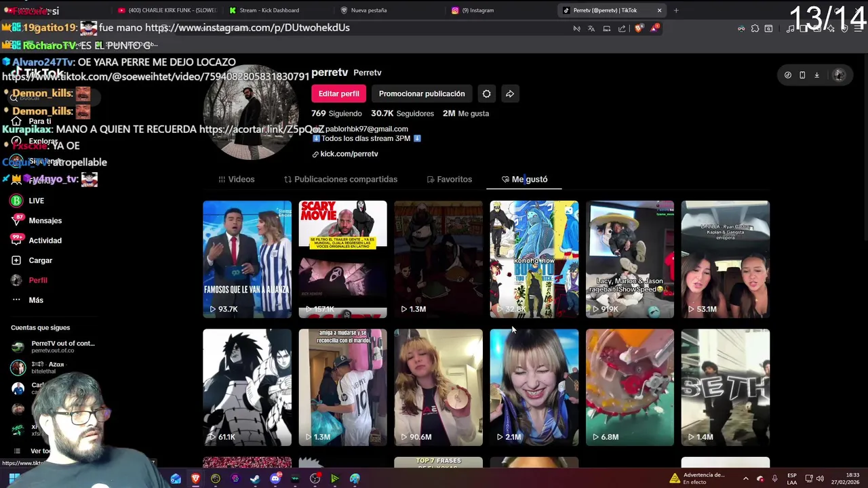The width and height of the screenshot is (868, 488).
Task: Open the LIVE sidebar icon
Action: pyautogui.click(x=16, y=201)
